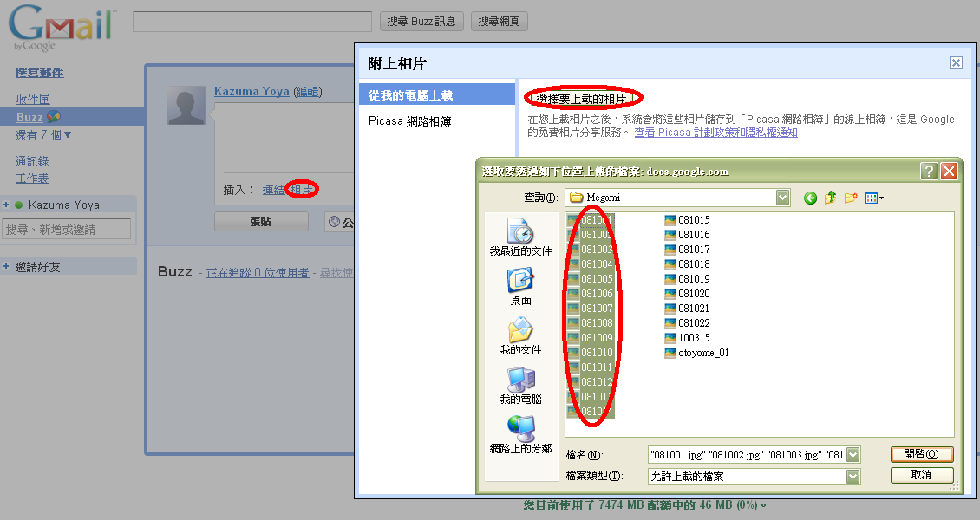Open 工作表 tasks
The width and height of the screenshot is (980, 520).
point(32,179)
